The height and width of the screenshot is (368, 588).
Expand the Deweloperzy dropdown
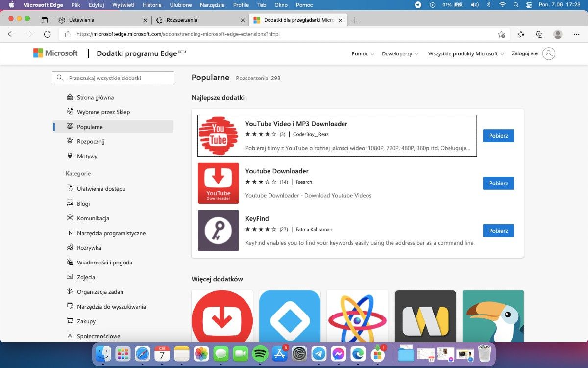click(x=400, y=54)
